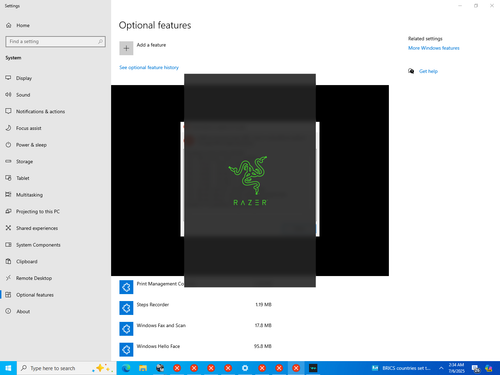Click the Shared experiences icon
Image resolution: width=500 pixels, height=375 pixels.
pyautogui.click(x=8, y=228)
